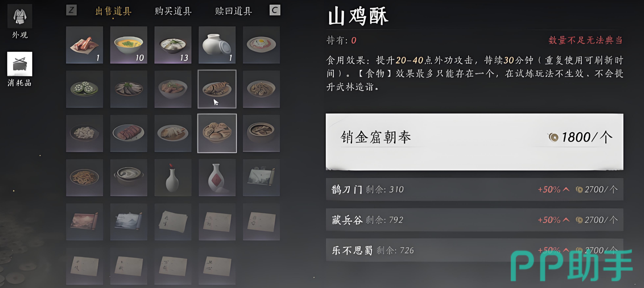Select the green vegetable rolls dish
644x288 pixels.
[x=84, y=89]
